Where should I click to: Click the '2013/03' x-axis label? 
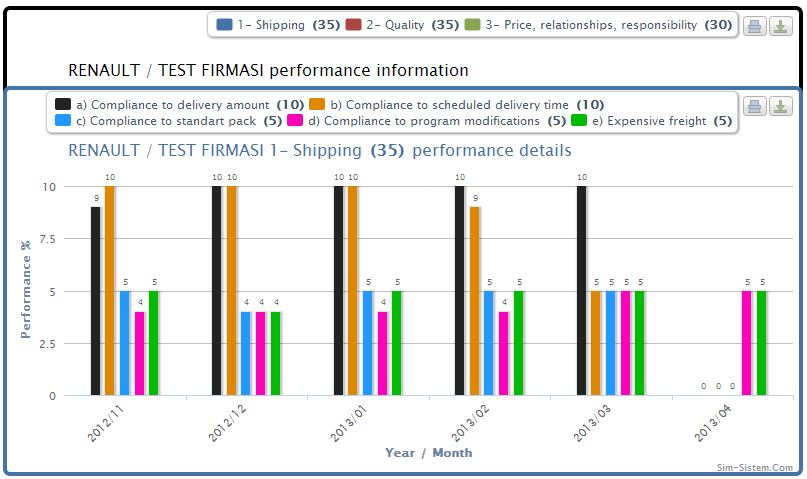pos(592,423)
